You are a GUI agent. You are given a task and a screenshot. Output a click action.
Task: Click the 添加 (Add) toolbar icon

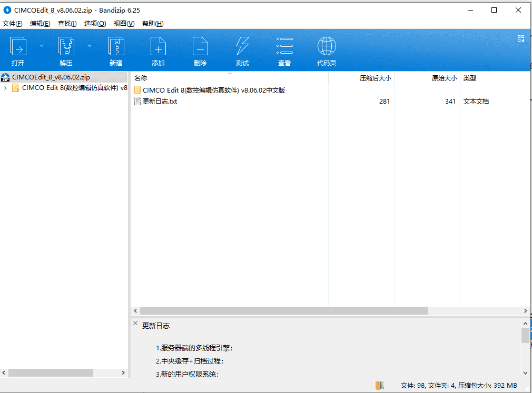click(x=158, y=46)
